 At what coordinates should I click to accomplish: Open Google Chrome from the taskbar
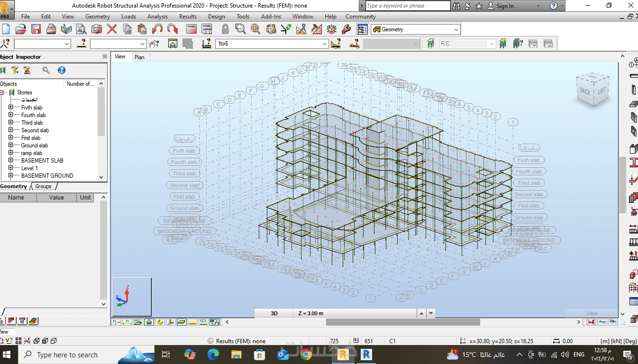point(306,355)
